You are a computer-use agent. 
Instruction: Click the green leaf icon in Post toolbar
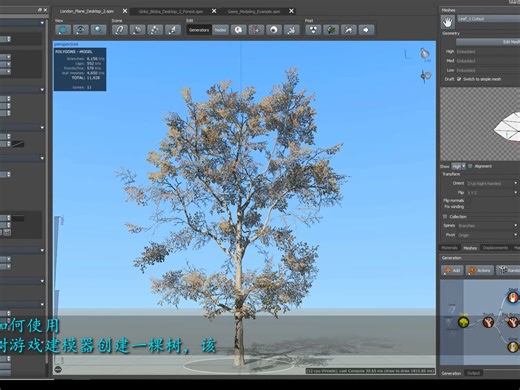click(x=331, y=30)
